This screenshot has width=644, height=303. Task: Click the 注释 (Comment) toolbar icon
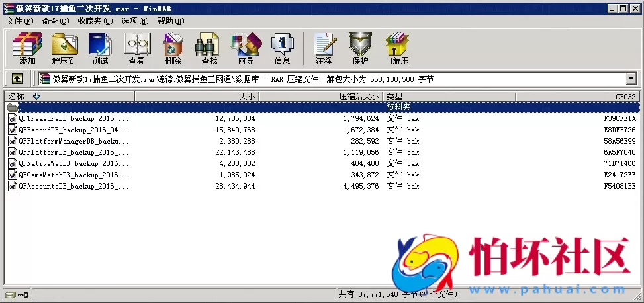point(324,49)
